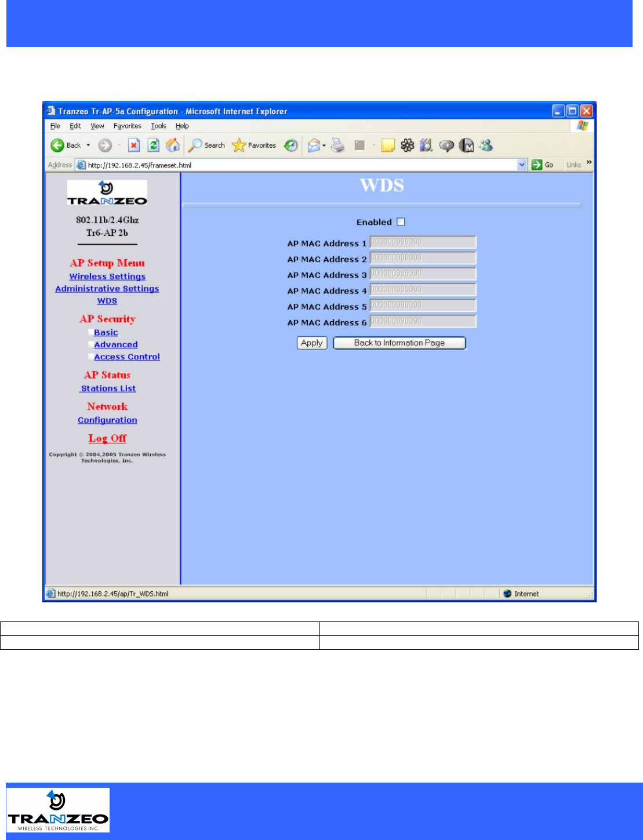Click the green Refresh icon
The width and height of the screenshot is (643, 840).
click(154, 146)
